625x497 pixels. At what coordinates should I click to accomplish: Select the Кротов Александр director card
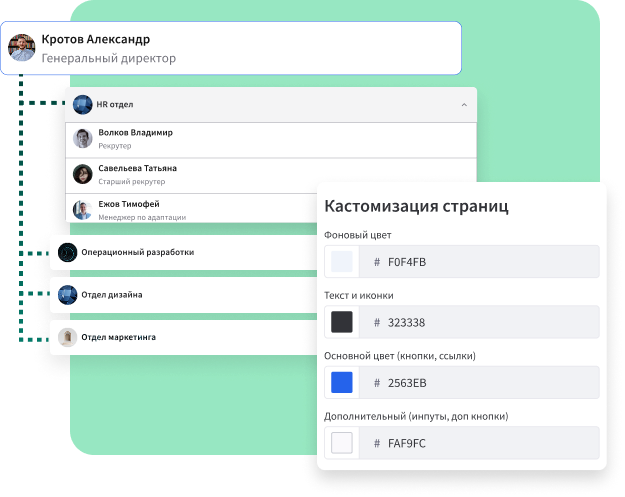tap(231, 48)
